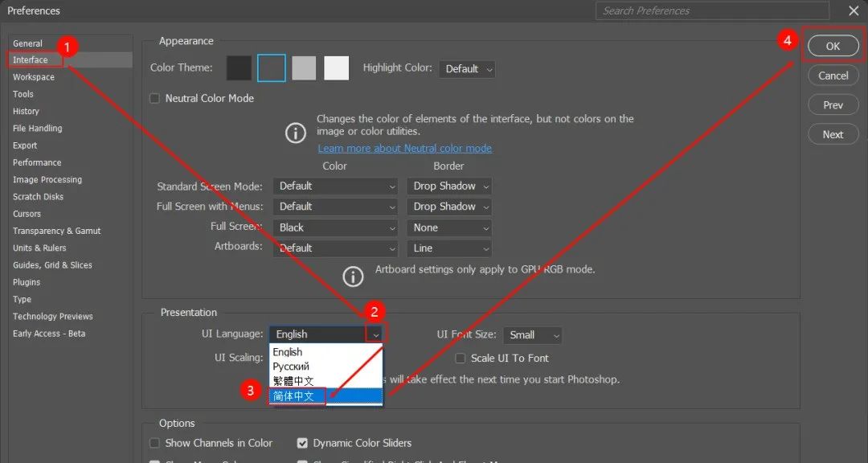This screenshot has height=463, width=868.
Task: Open the General preferences category
Action: (27, 43)
